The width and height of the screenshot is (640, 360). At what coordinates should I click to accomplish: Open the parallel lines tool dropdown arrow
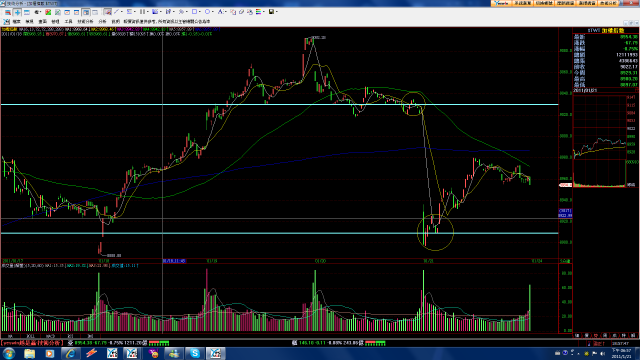(x=135, y=12)
